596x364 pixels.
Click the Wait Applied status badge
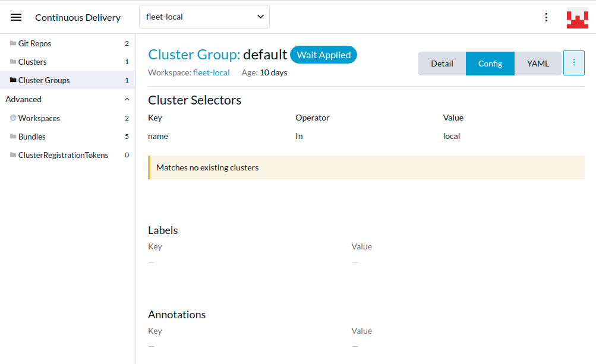click(x=323, y=55)
